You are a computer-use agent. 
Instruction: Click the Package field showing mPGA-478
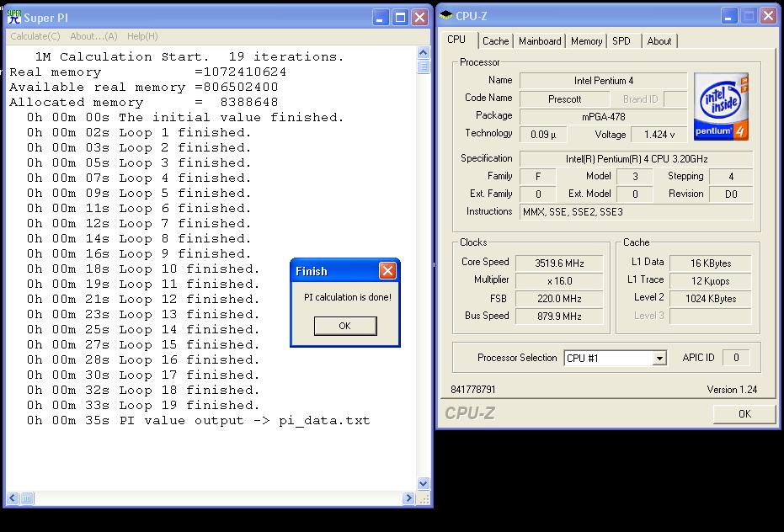tap(604, 117)
